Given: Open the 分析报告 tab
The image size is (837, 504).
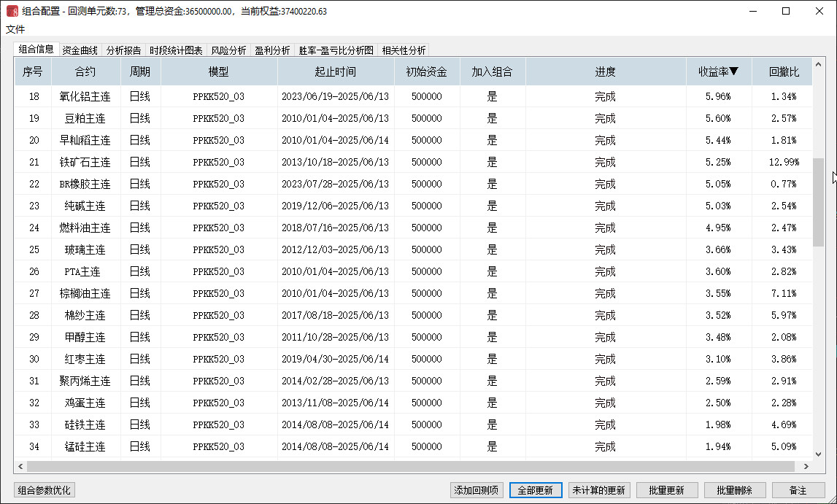Looking at the screenshot, I should pyautogui.click(x=123, y=50).
